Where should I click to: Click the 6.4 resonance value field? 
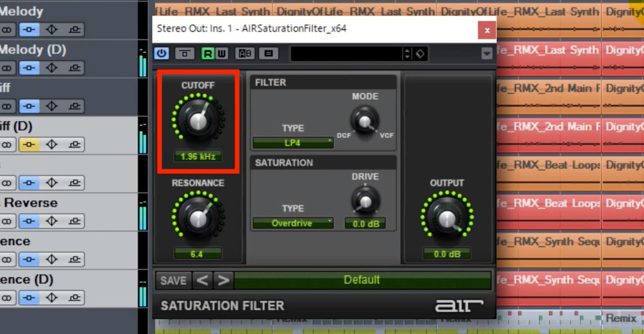[x=197, y=254]
